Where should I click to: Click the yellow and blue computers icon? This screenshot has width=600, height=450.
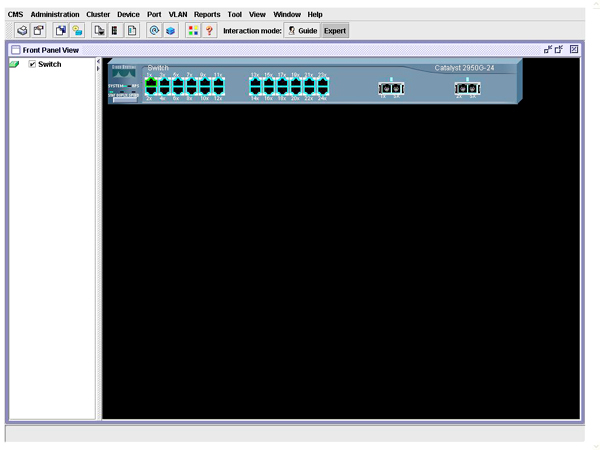pyautogui.click(x=77, y=30)
